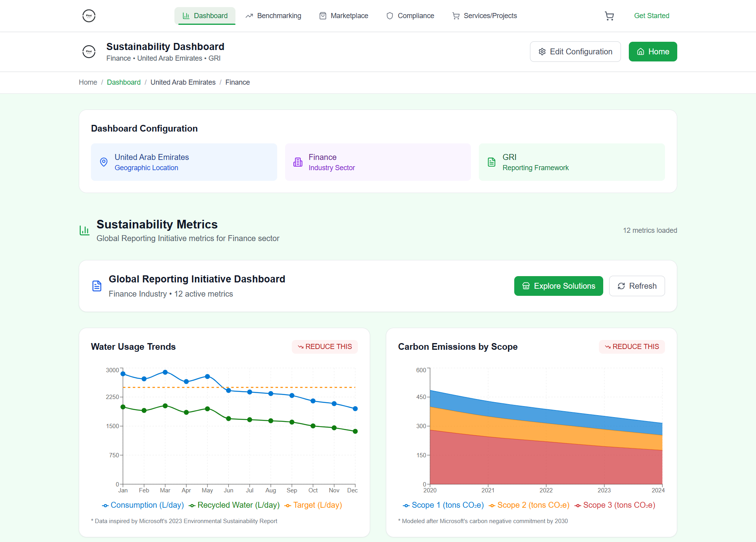Click bar chart icon beside Sustainability Metrics
This screenshot has width=756, height=542.
pos(84,230)
